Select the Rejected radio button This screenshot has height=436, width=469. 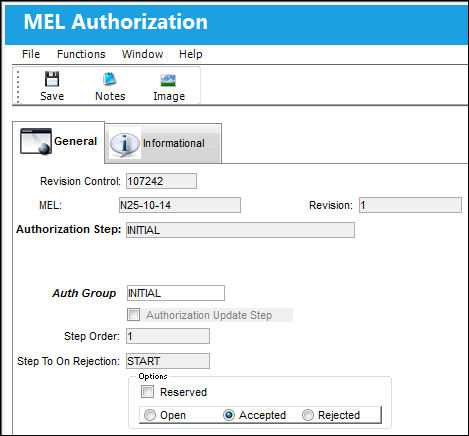(308, 415)
